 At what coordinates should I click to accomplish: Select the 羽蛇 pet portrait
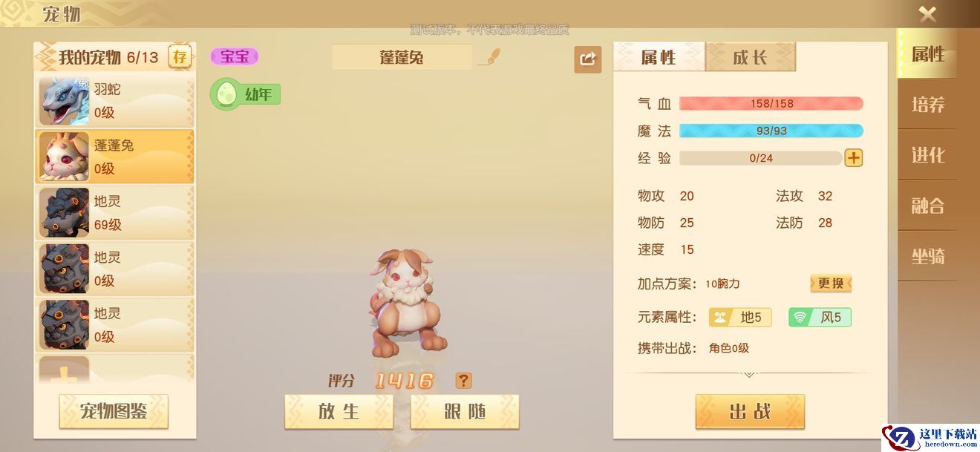[x=65, y=100]
